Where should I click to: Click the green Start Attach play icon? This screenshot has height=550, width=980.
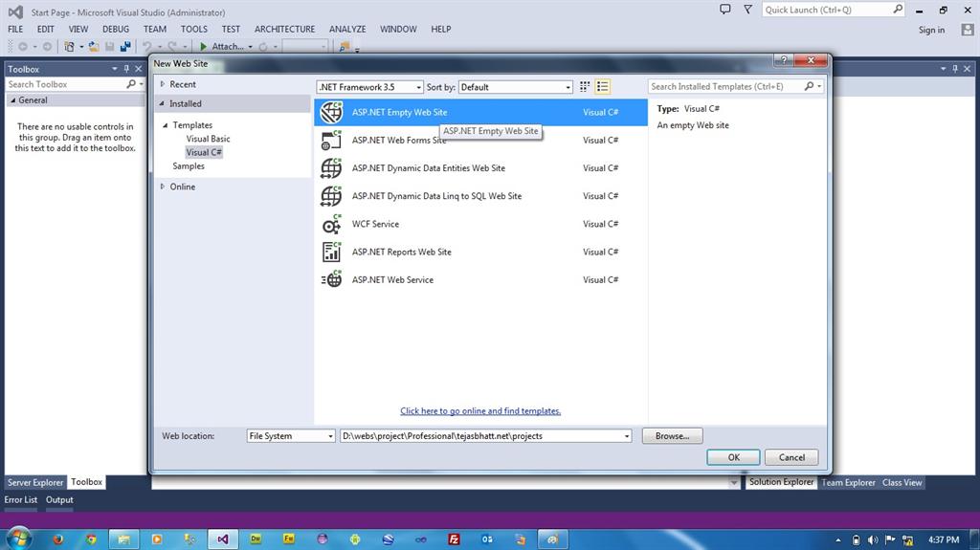(x=203, y=47)
